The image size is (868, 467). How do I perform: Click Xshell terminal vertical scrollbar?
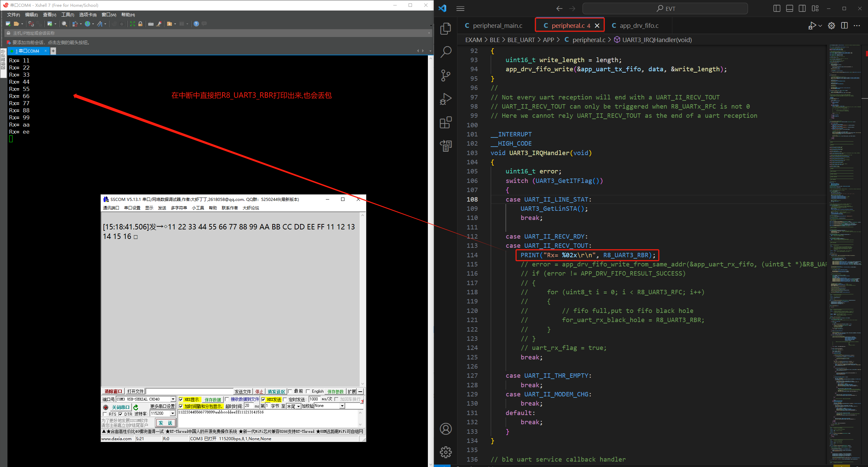point(431,261)
